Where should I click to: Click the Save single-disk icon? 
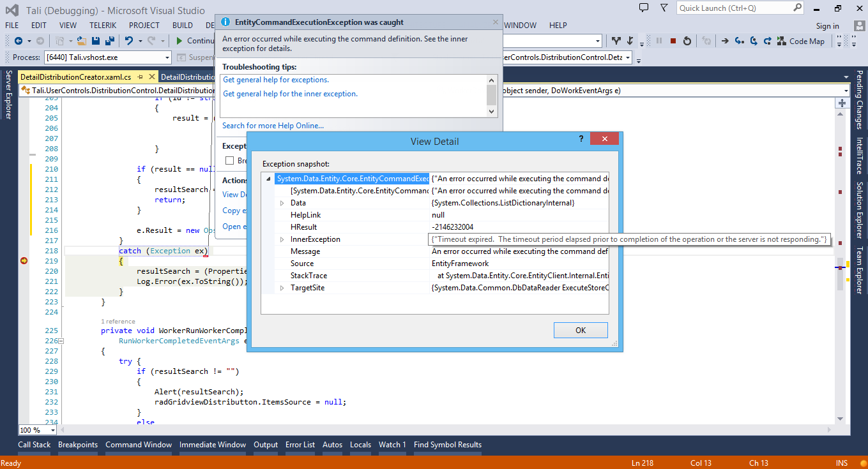96,41
